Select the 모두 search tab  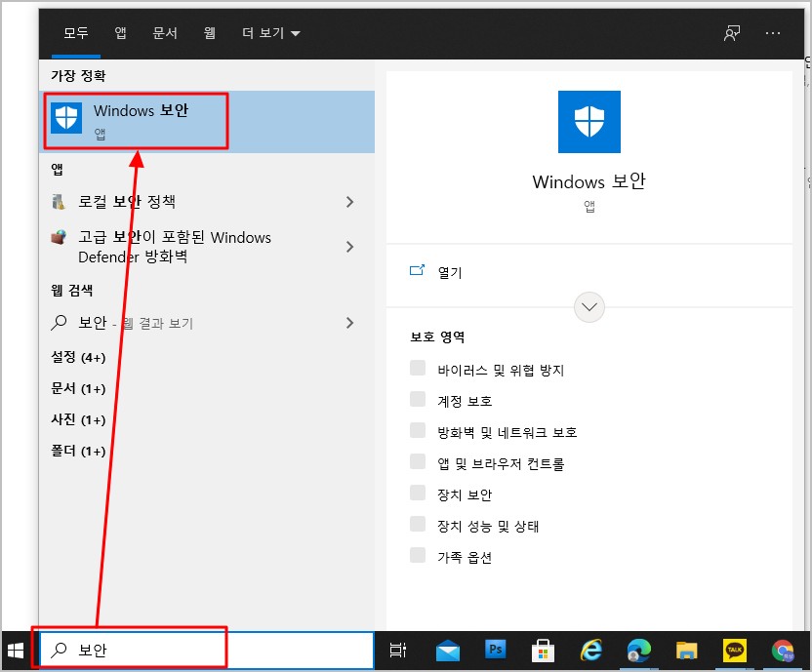[75, 33]
